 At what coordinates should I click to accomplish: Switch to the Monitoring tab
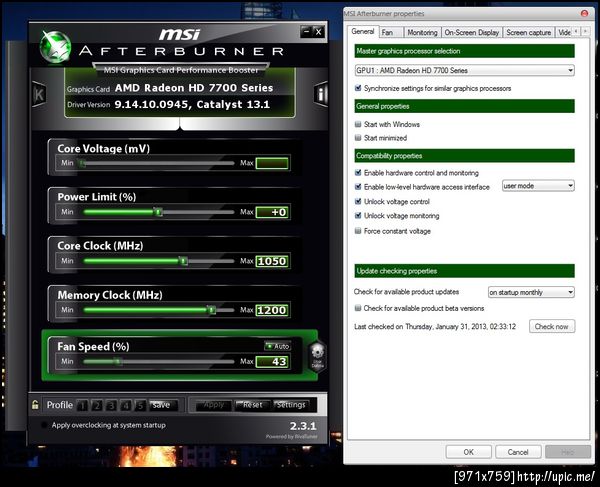coord(422,33)
